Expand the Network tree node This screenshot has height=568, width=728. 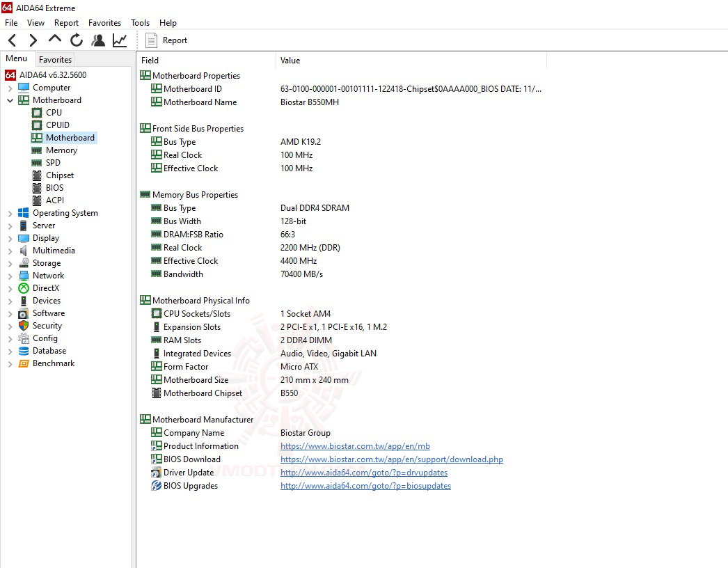pyautogui.click(x=10, y=276)
